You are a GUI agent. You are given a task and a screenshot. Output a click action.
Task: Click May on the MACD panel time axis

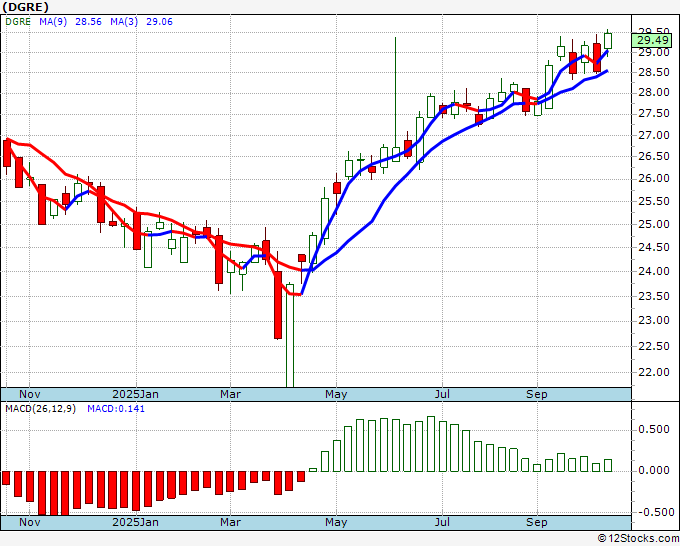point(336,522)
